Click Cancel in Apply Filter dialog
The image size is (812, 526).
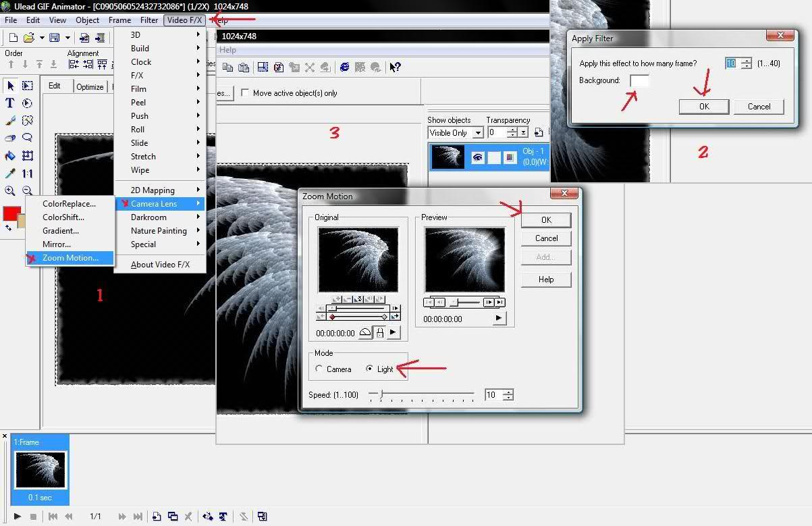coord(759,106)
